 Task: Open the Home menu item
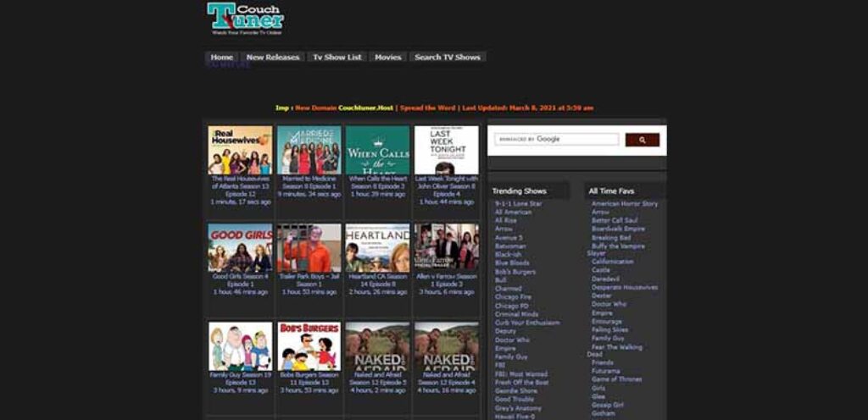pos(221,57)
